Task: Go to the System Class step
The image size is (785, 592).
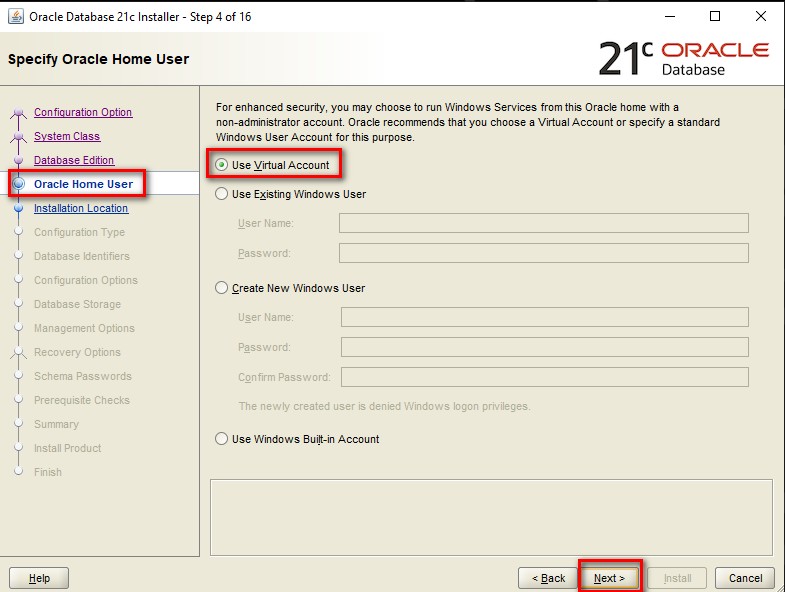Action: (67, 137)
